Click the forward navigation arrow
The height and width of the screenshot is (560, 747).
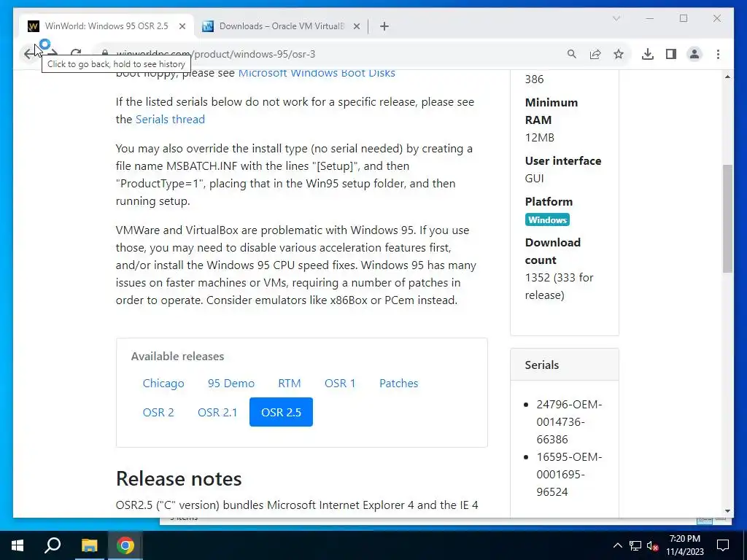pyautogui.click(x=53, y=54)
